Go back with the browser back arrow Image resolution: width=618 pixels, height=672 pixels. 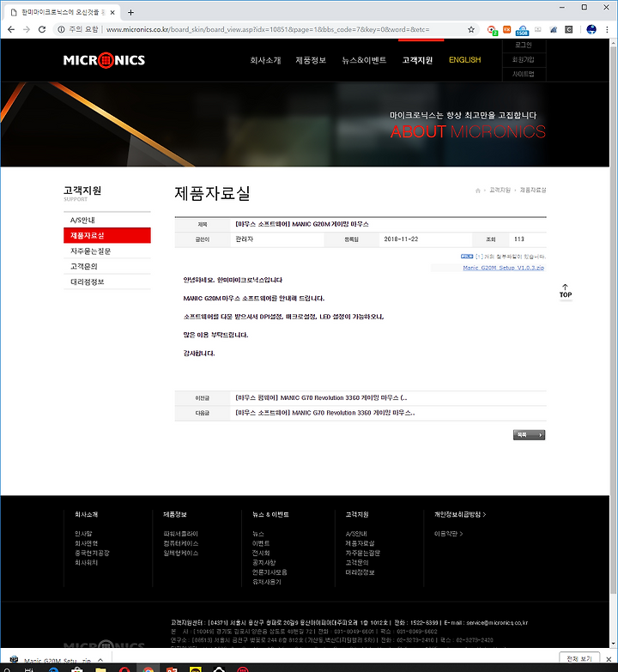[x=11, y=29]
